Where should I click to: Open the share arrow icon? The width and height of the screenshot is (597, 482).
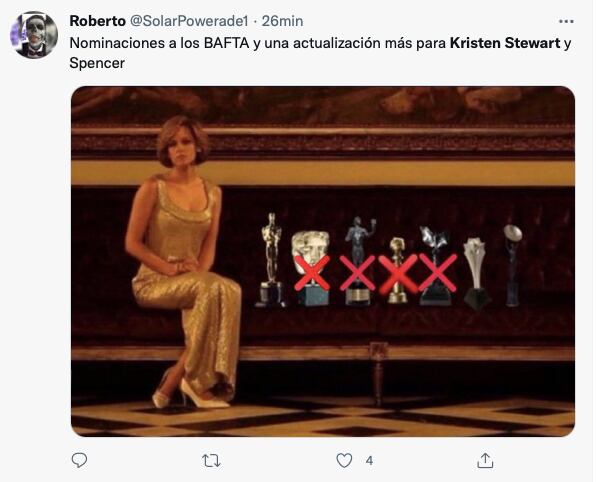pos(485,460)
